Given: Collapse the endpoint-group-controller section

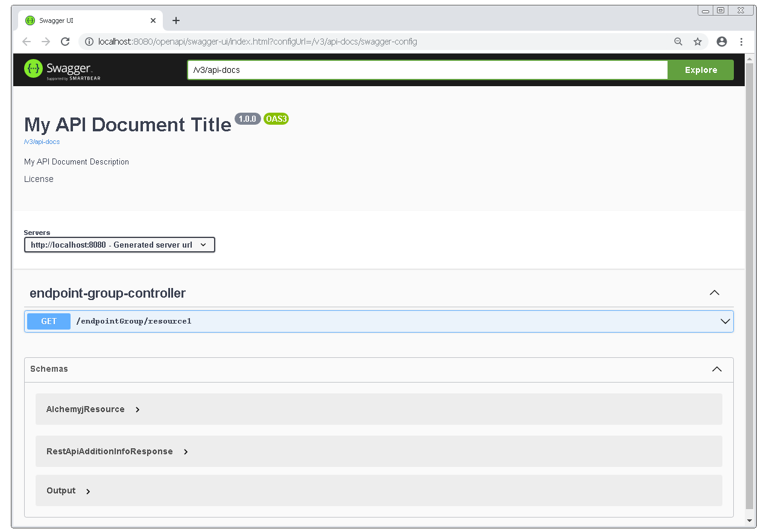Looking at the screenshot, I should [x=715, y=293].
